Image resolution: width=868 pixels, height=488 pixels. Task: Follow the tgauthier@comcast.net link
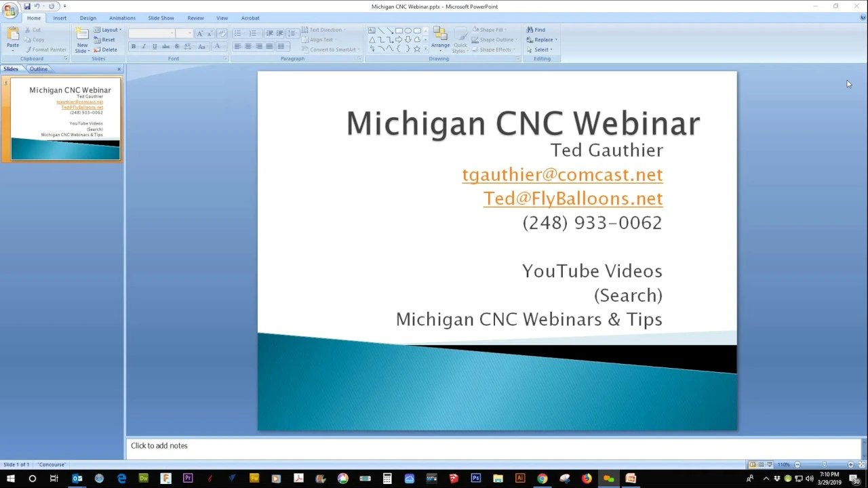point(562,174)
